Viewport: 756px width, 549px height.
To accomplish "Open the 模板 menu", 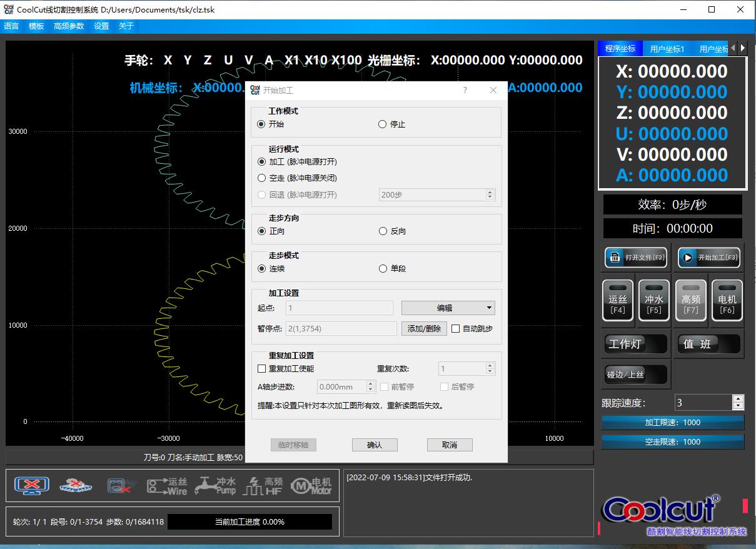I will [36, 26].
